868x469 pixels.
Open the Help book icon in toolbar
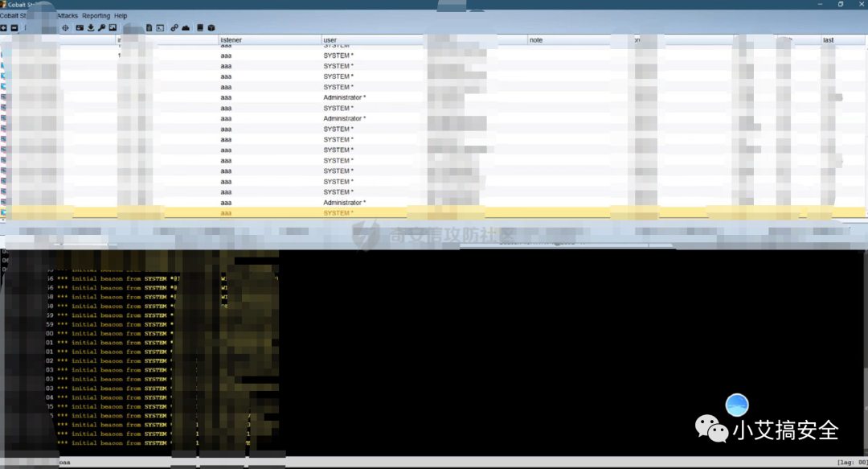coord(200,27)
